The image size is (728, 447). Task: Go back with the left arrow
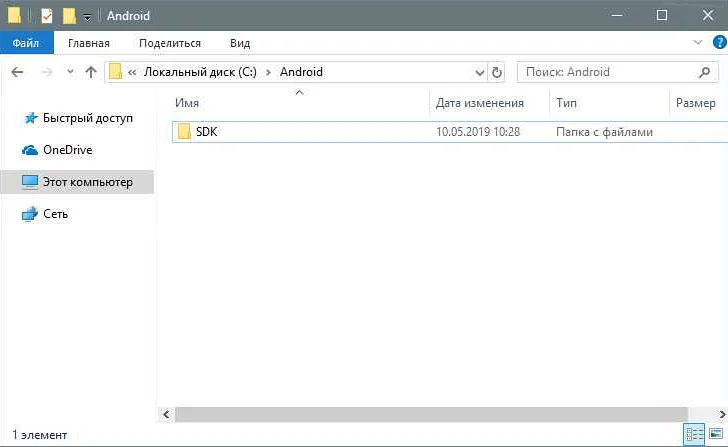[x=17, y=72]
